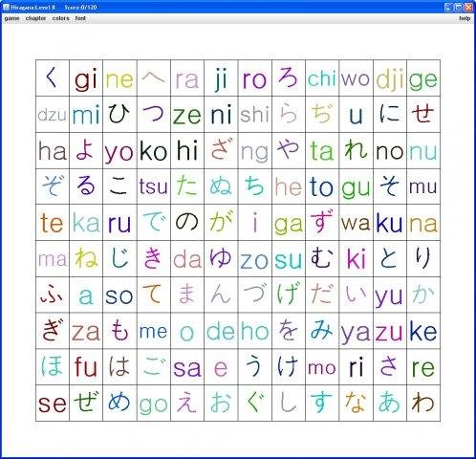Image resolution: width=476 pixels, height=459 pixels.
Task: Click the yellow ne tile
Action: pos(119,77)
